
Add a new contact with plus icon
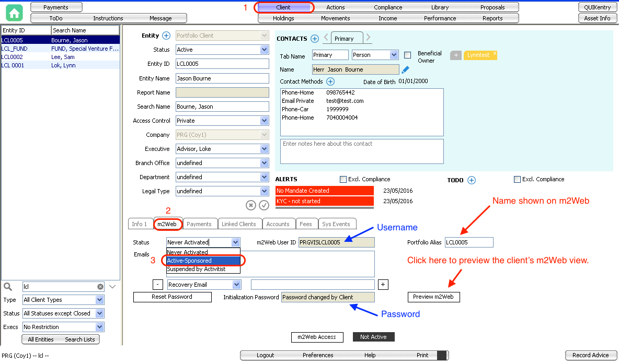coord(315,39)
